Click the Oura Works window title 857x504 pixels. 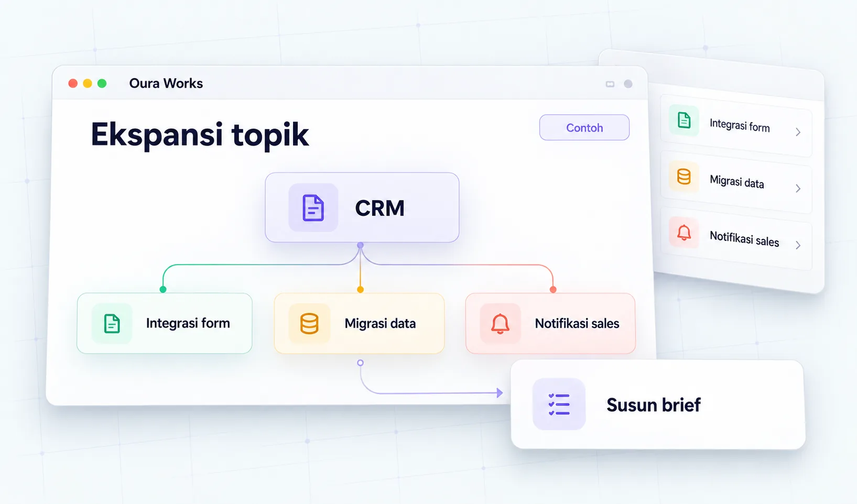click(166, 83)
